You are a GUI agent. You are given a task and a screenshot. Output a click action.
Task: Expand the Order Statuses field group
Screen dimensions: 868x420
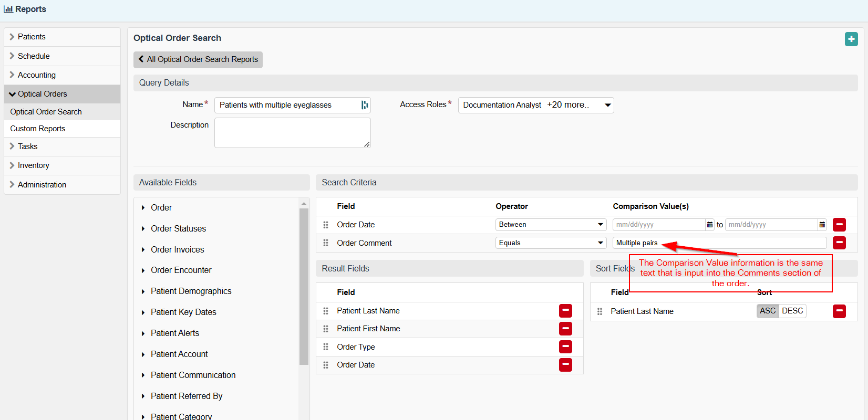coord(178,229)
